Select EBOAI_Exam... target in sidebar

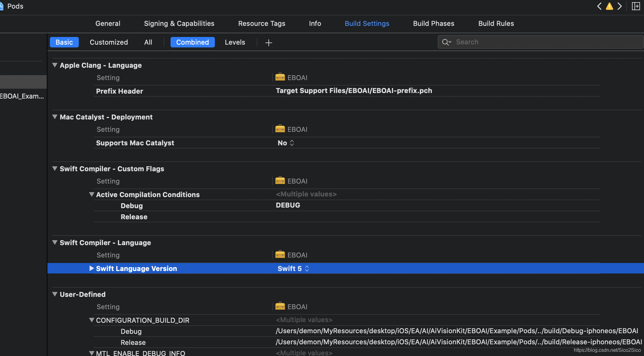22,96
